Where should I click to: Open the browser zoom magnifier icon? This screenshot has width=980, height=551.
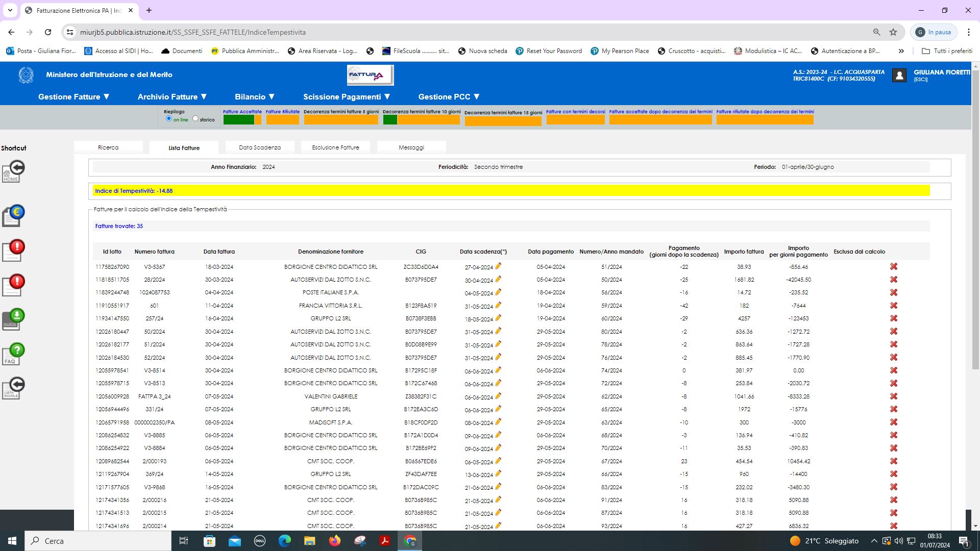(x=877, y=32)
